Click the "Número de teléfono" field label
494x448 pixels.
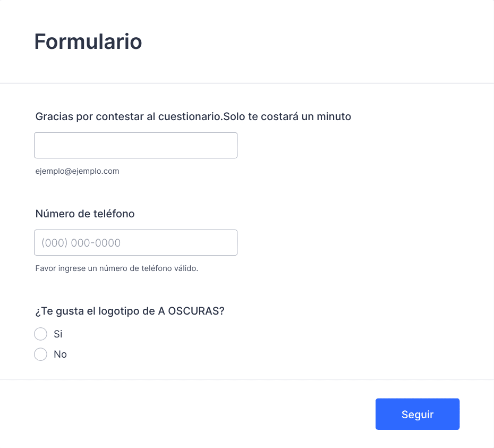pos(85,214)
